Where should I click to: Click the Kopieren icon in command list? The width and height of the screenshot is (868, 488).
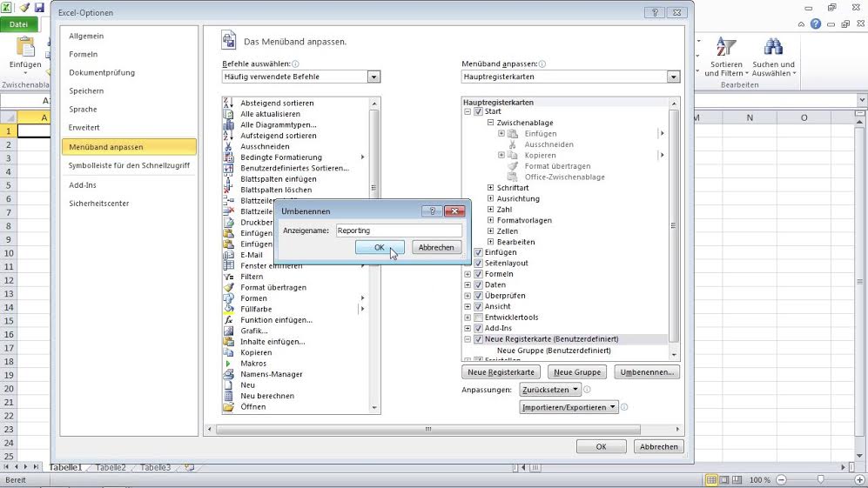pos(228,352)
